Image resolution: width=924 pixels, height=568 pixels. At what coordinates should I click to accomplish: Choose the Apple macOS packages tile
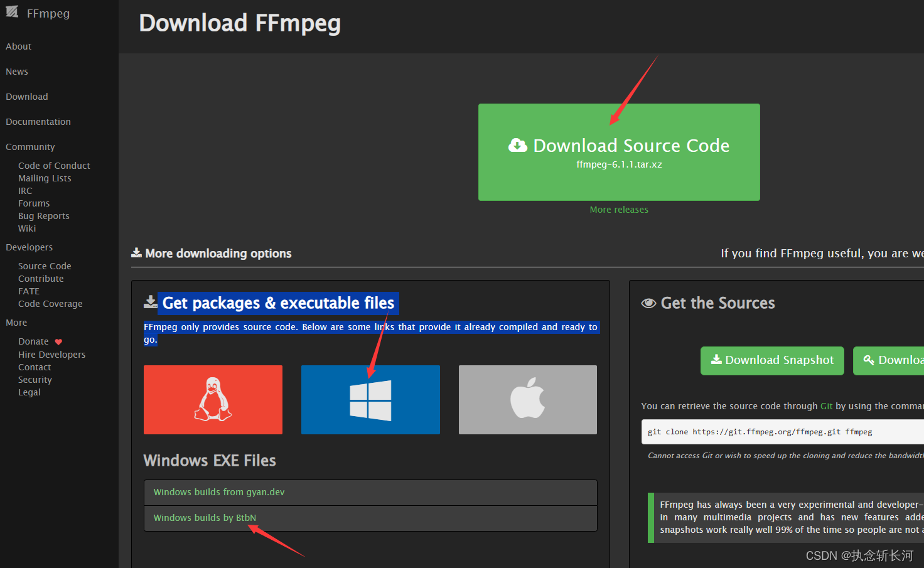click(528, 400)
